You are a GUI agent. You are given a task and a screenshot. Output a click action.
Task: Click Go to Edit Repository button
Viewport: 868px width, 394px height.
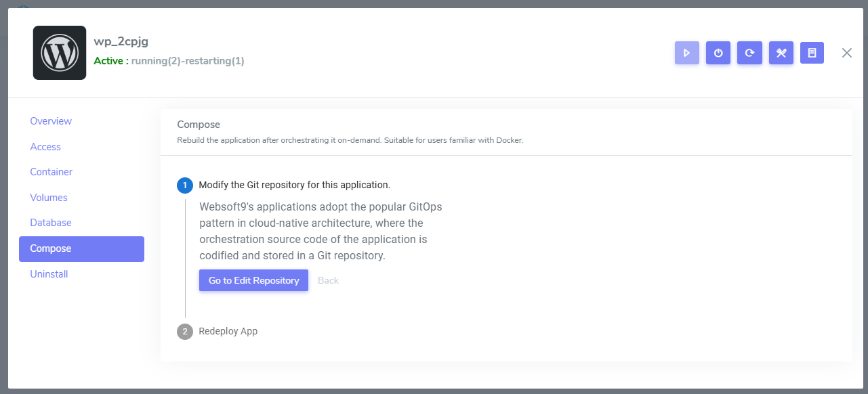tap(253, 280)
